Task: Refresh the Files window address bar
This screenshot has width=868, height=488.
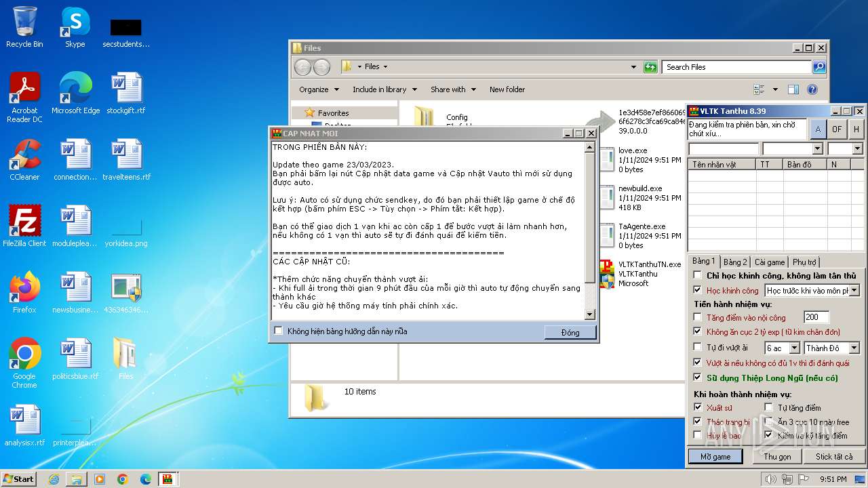Action: click(x=650, y=67)
